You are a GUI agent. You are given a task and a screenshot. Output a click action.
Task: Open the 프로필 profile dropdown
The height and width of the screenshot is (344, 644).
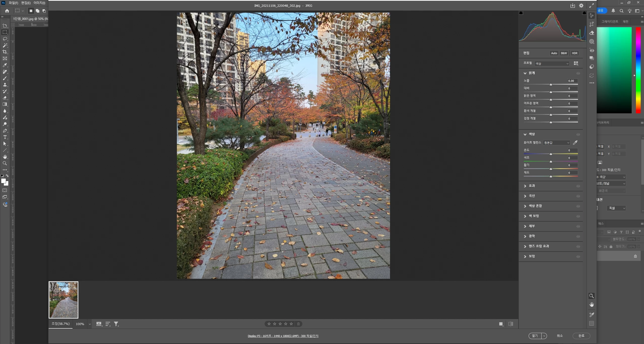(552, 63)
